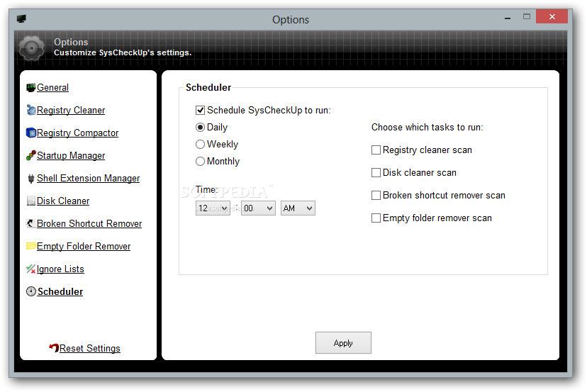Open Empty Folder Remover settings
The width and height of the screenshot is (587, 392).
84,247
